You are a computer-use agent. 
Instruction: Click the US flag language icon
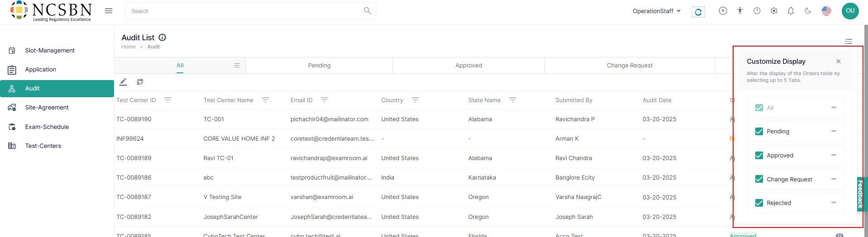826,11
